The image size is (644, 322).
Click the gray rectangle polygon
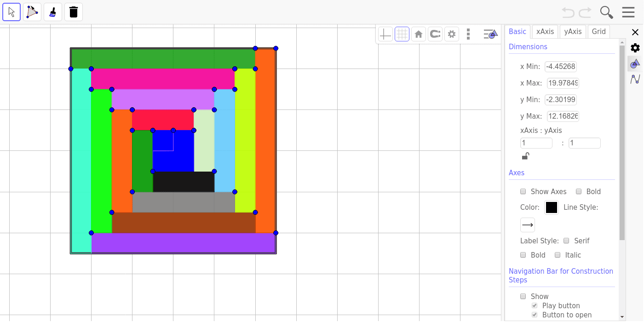tap(184, 202)
